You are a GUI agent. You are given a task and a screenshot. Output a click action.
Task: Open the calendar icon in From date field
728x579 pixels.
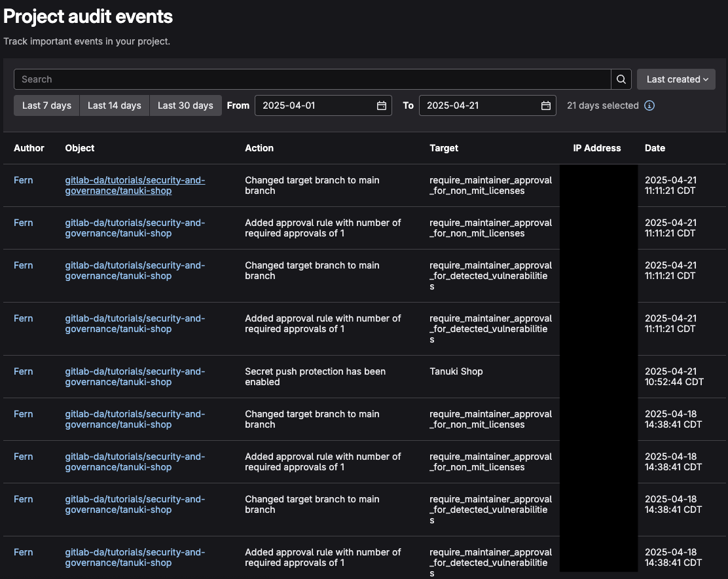click(381, 105)
